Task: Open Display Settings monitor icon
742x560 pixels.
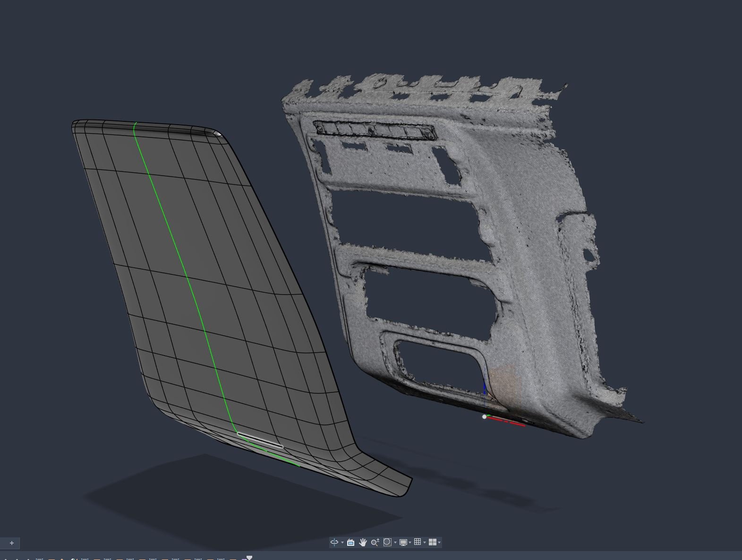Action: tap(403, 542)
